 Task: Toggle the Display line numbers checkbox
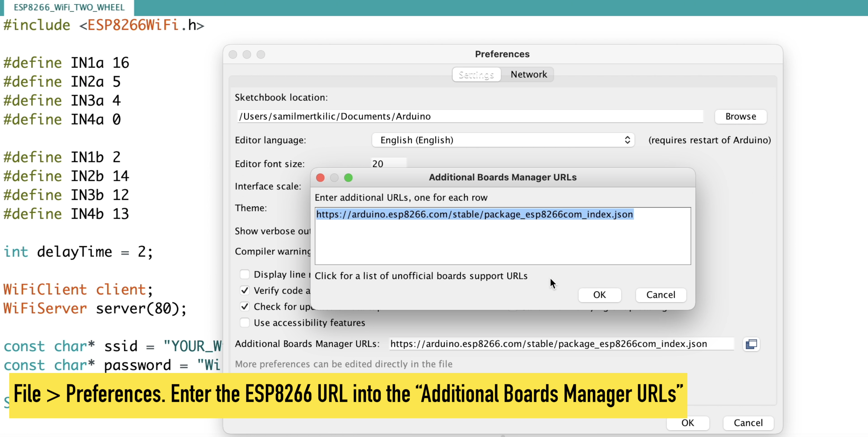[x=245, y=274]
